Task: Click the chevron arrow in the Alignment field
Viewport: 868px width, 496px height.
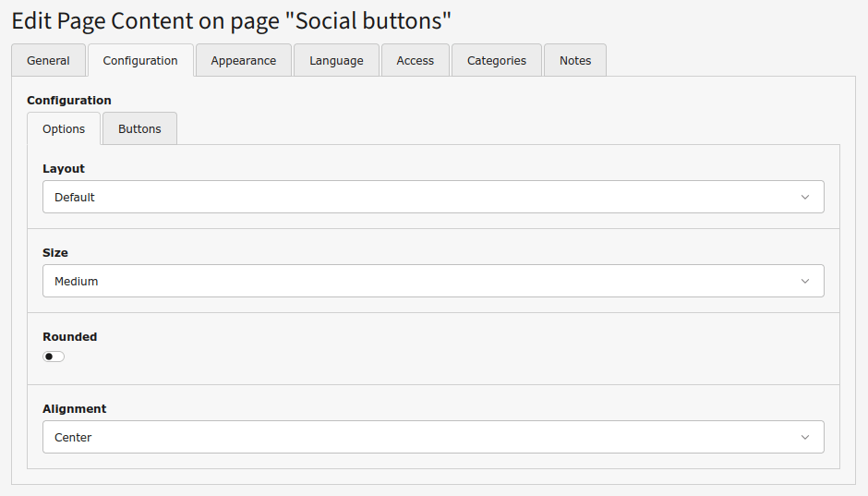Action: 804,437
